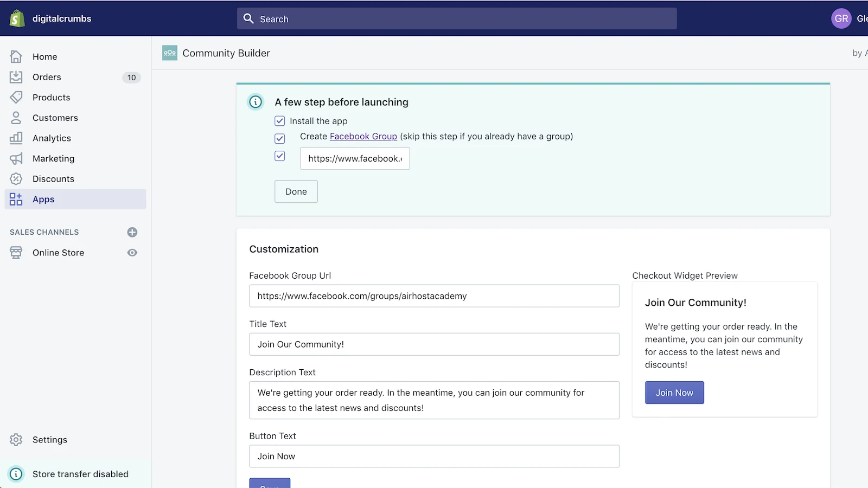
Task: Open Orders in the sidebar
Action: [75, 77]
